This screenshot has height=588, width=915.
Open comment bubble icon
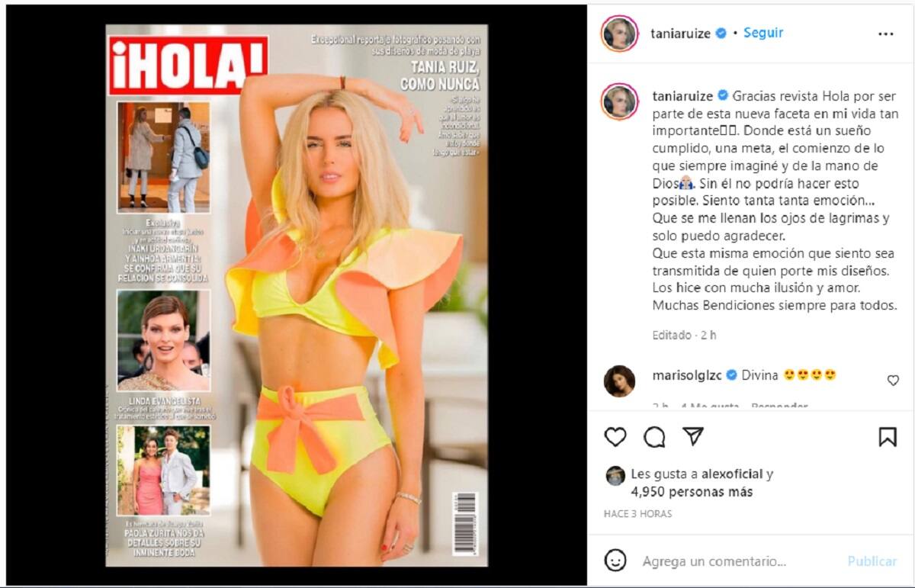click(x=654, y=437)
